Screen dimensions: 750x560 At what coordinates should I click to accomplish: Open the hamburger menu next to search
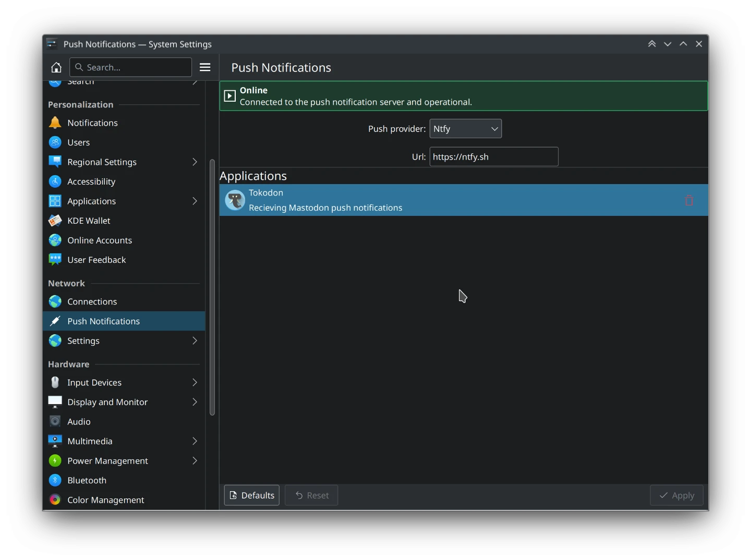click(x=205, y=67)
